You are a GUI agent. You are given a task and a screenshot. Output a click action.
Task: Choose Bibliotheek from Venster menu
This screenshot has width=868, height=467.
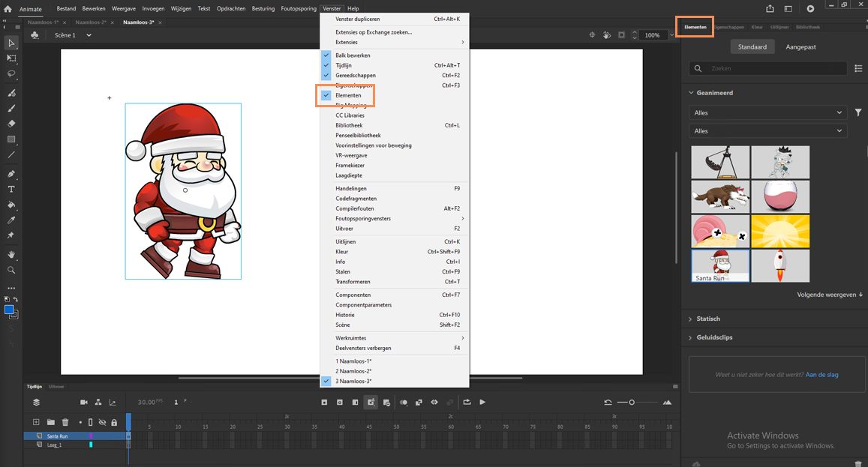(x=395, y=125)
